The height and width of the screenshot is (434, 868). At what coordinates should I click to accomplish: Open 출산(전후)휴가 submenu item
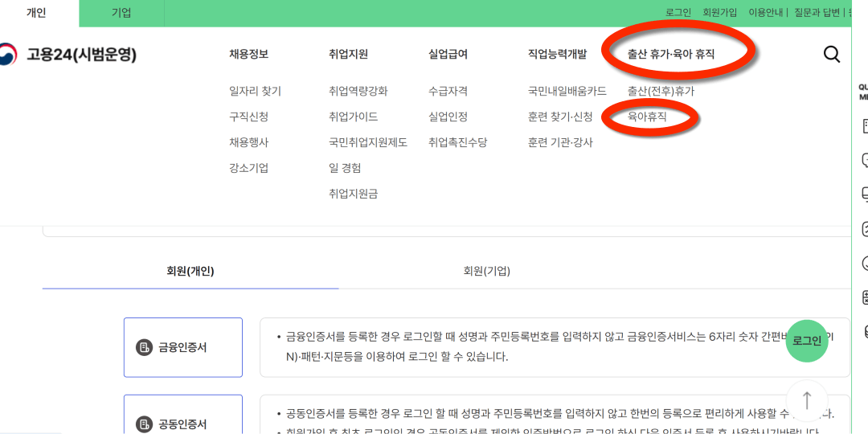pyautogui.click(x=661, y=92)
